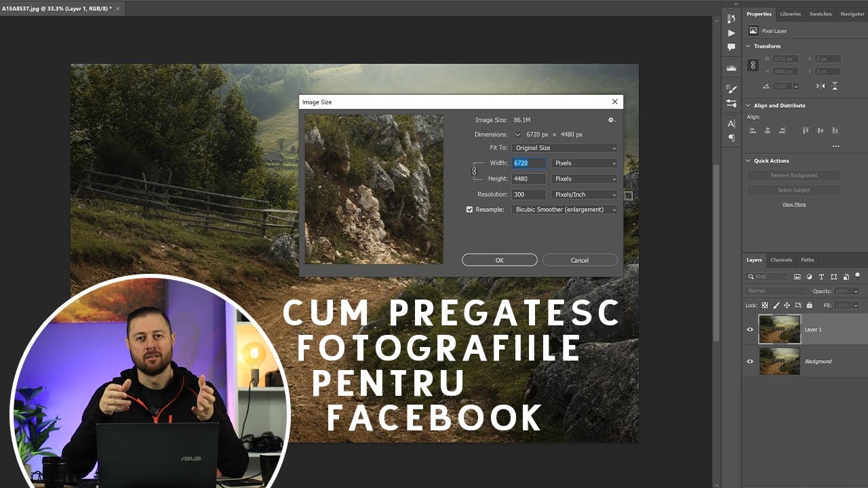
Task: Click the Image Size settings gear icon
Action: [x=611, y=120]
